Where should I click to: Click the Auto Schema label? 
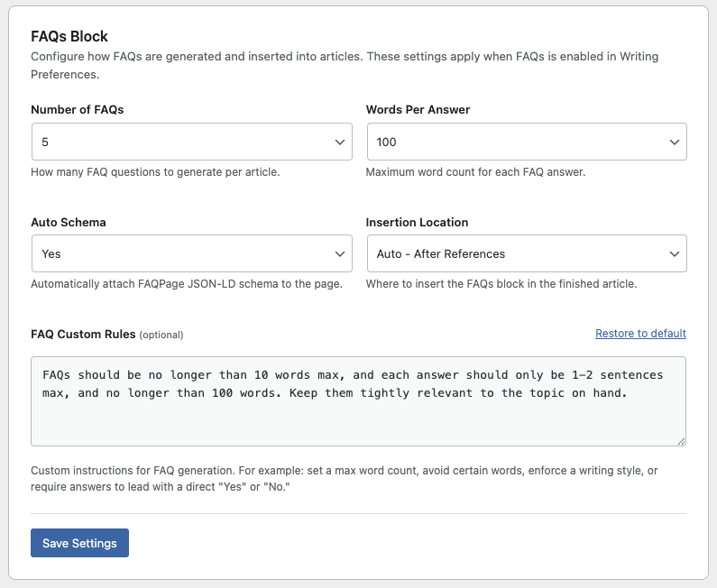click(69, 222)
